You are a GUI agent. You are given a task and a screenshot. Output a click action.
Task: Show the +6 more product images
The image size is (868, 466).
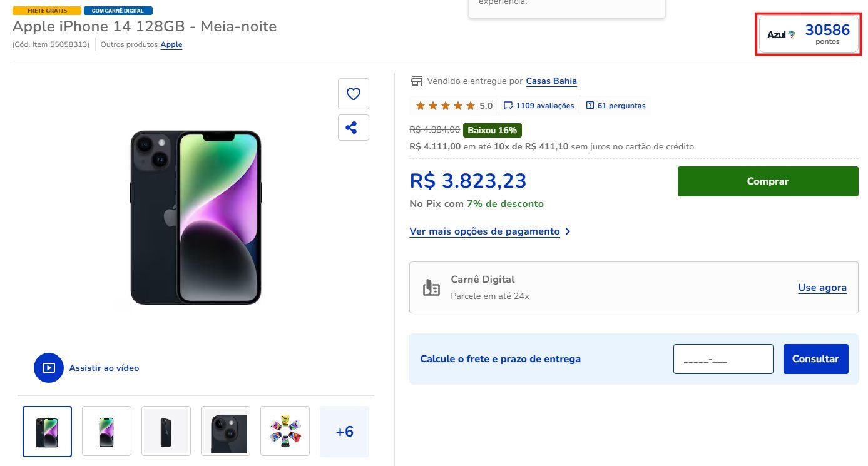344,432
